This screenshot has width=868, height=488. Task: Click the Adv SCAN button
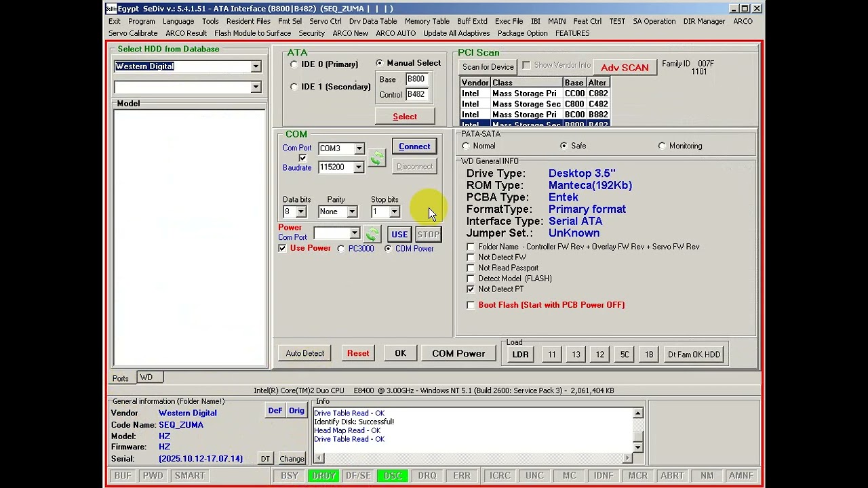point(625,68)
